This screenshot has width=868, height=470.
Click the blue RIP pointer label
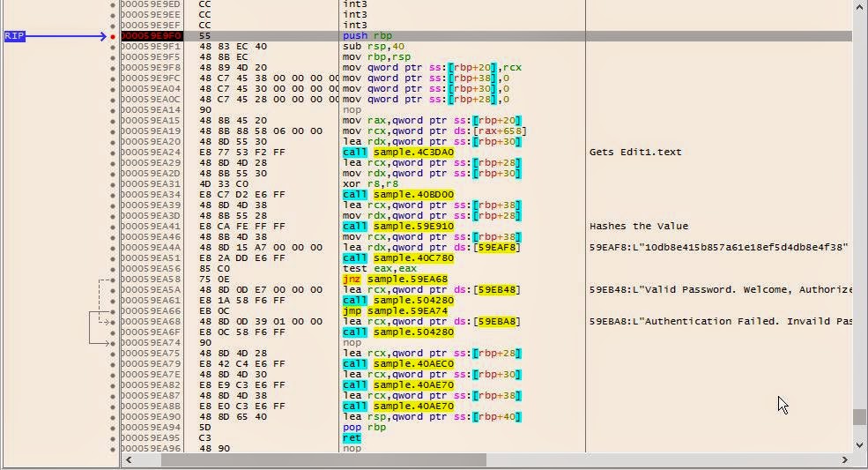[x=15, y=36]
